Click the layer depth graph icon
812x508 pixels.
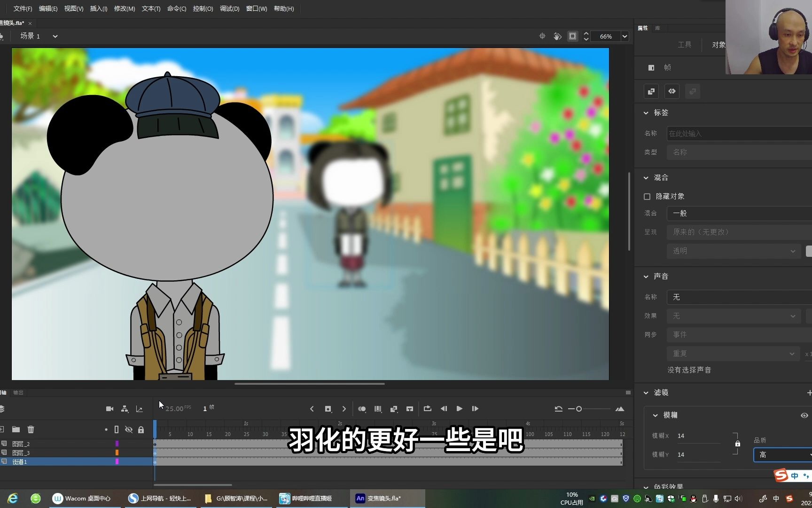point(140,409)
